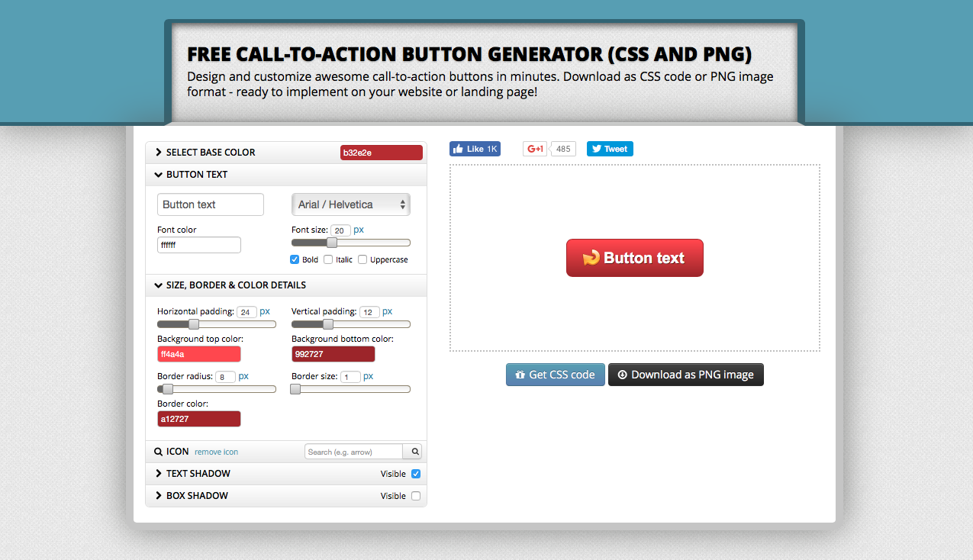Click the remove icon link
This screenshot has width=973, height=560.
tap(216, 452)
